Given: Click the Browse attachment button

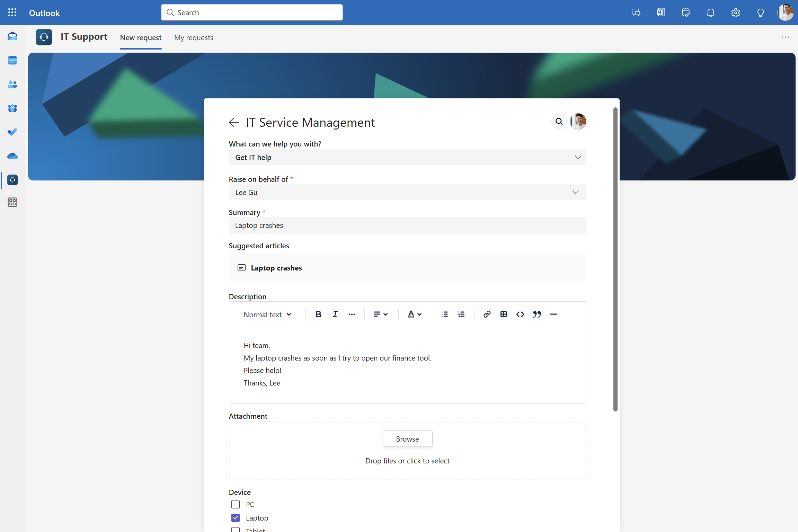Looking at the screenshot, I should [407, 439].
